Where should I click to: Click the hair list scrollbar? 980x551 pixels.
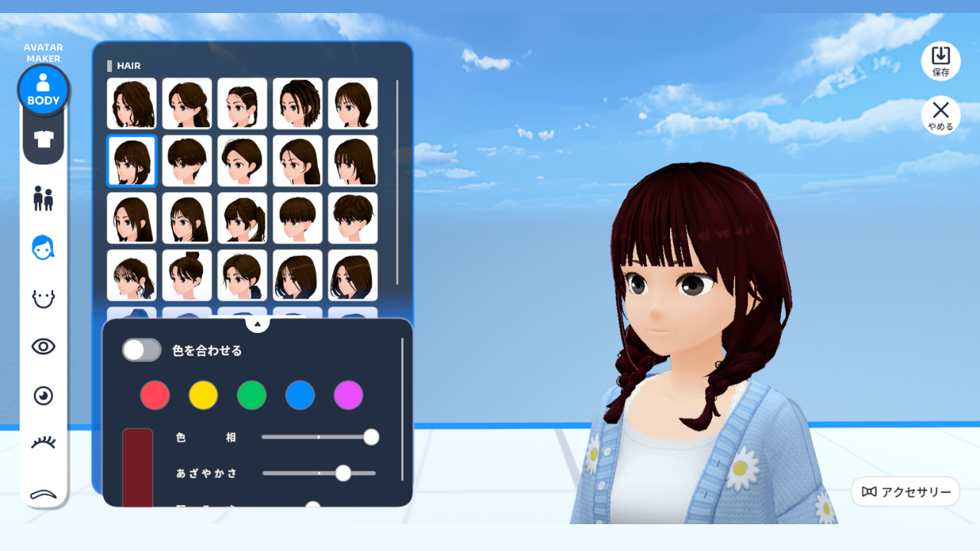397,182
